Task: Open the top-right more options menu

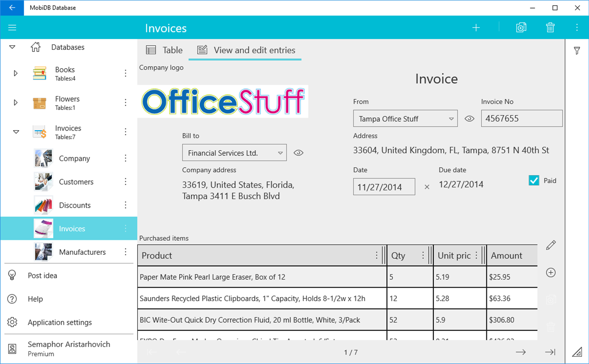Action: tap(577, 28)
